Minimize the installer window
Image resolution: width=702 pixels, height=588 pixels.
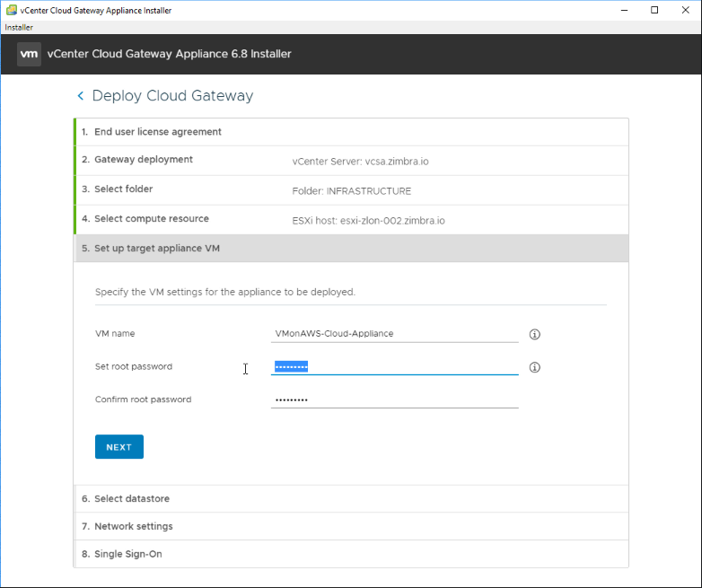click(x=625, y=10)
